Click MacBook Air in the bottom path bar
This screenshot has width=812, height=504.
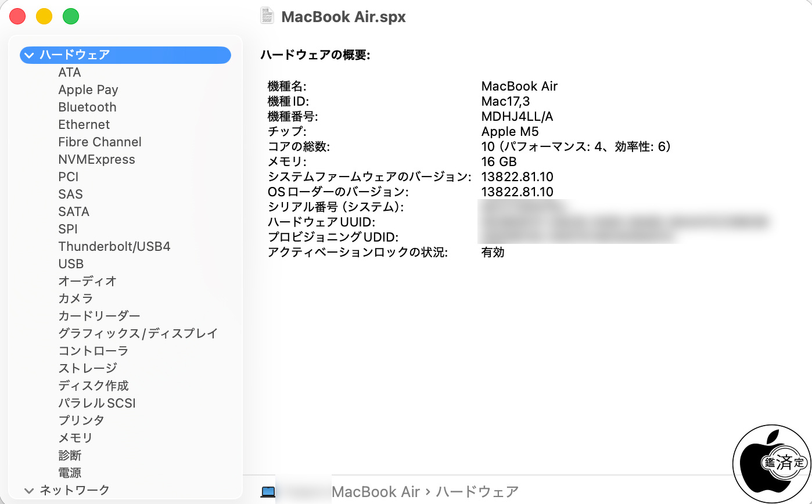click(375, 492)
